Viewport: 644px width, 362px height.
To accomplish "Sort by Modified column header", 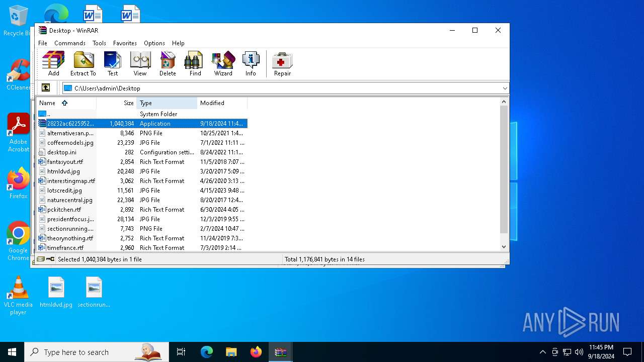I will point(222,103).
